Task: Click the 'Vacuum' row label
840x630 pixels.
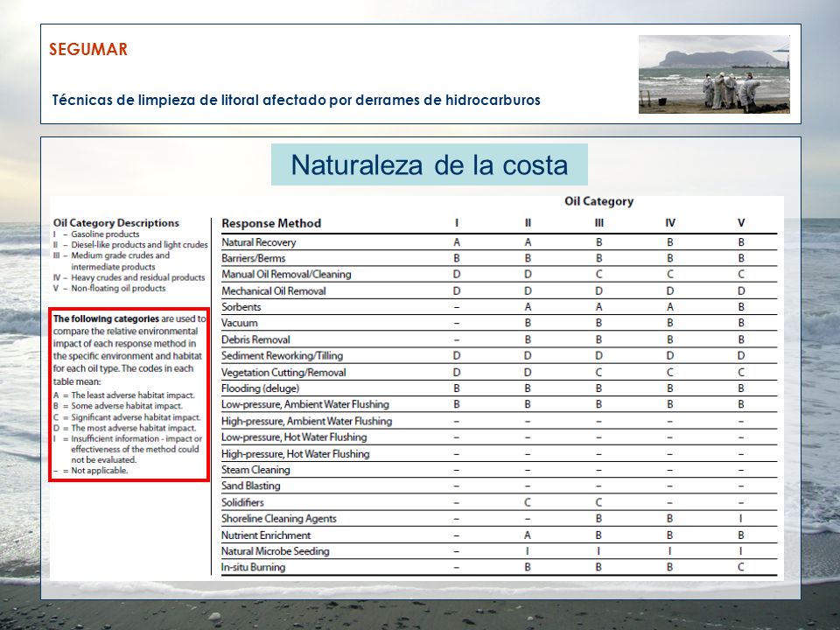Action: click(240, 323)
